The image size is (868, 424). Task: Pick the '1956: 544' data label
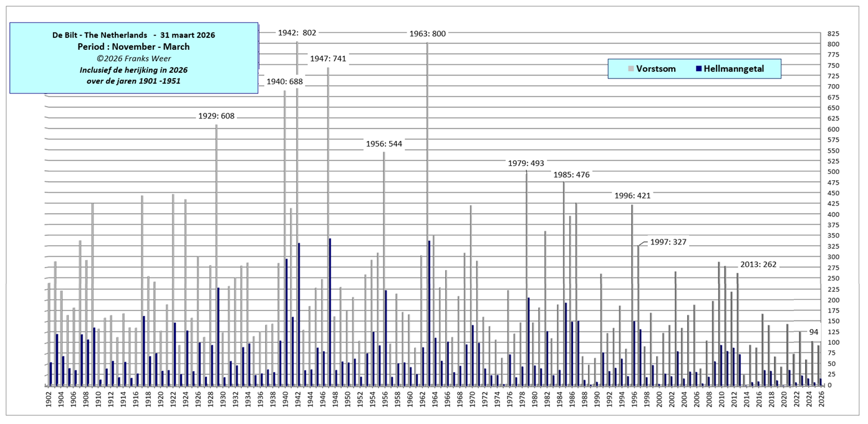click(x=383, y=143)
